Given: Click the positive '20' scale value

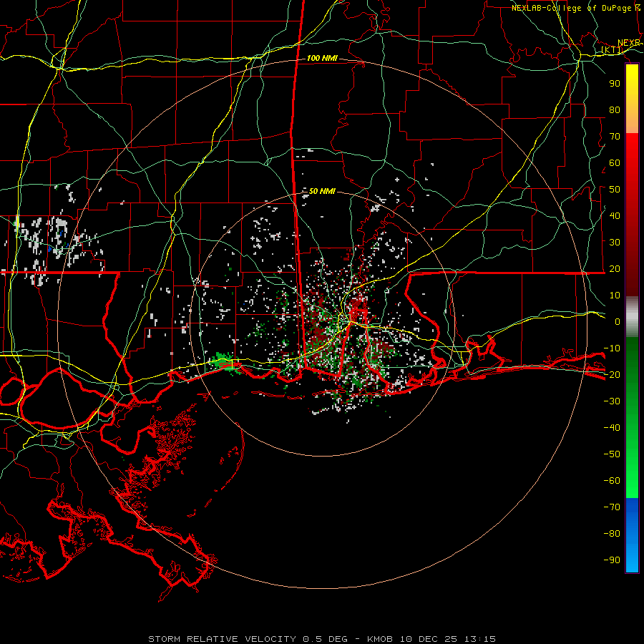Looking at the screenshot, I should [615, 269].
